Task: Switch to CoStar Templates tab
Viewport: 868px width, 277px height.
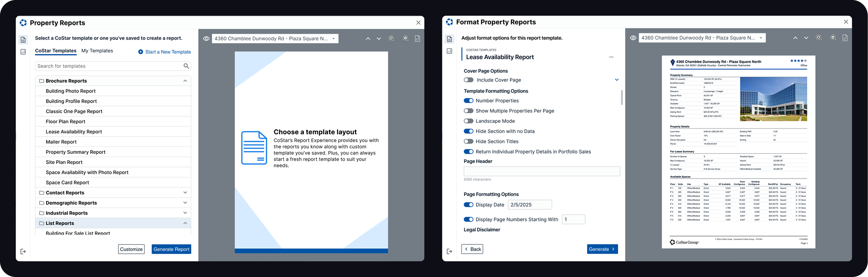Action: pos(56,51)
